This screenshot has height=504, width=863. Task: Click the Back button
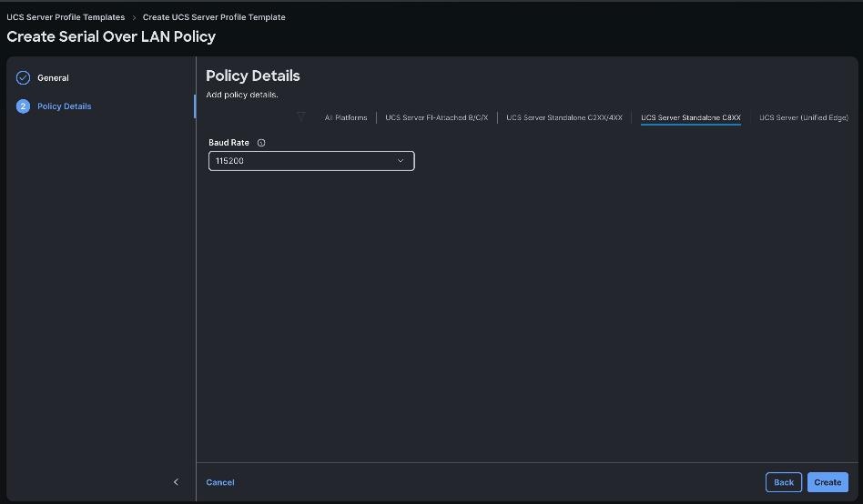(x=784, y=482)
